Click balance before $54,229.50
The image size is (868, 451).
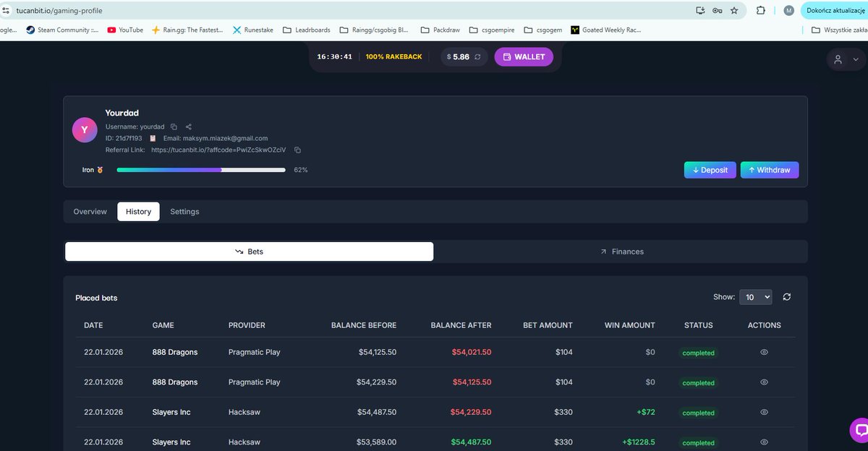coord(378,382)
